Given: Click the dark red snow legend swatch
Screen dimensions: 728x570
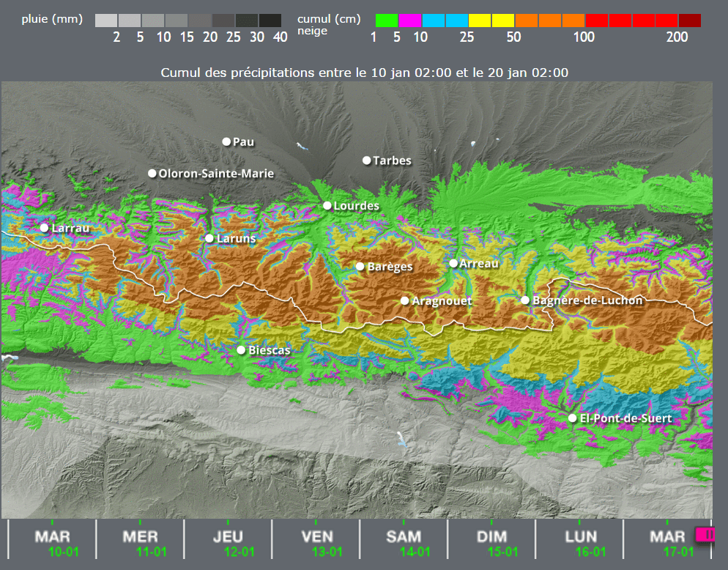Looking at the screenshot, I should (690, 21).
